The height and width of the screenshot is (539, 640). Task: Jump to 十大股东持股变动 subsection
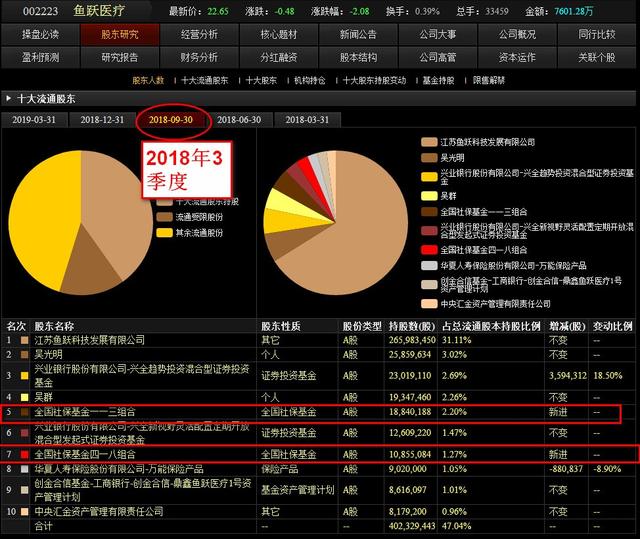(x=375, y=80)
